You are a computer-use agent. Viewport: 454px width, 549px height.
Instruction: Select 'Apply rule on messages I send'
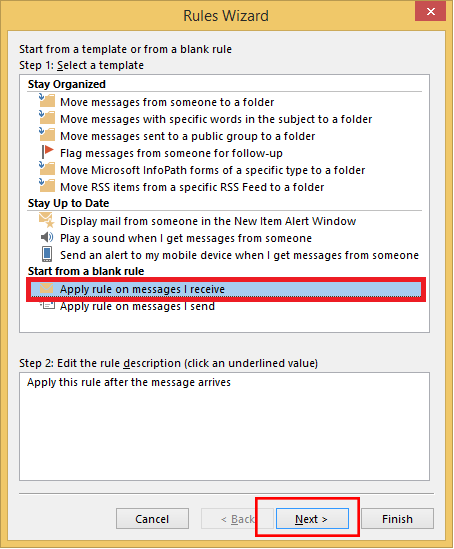[x=137, y=306]
